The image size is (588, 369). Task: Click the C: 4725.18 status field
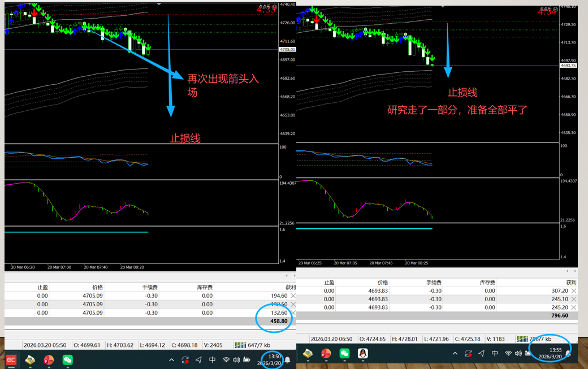point(468,338)
